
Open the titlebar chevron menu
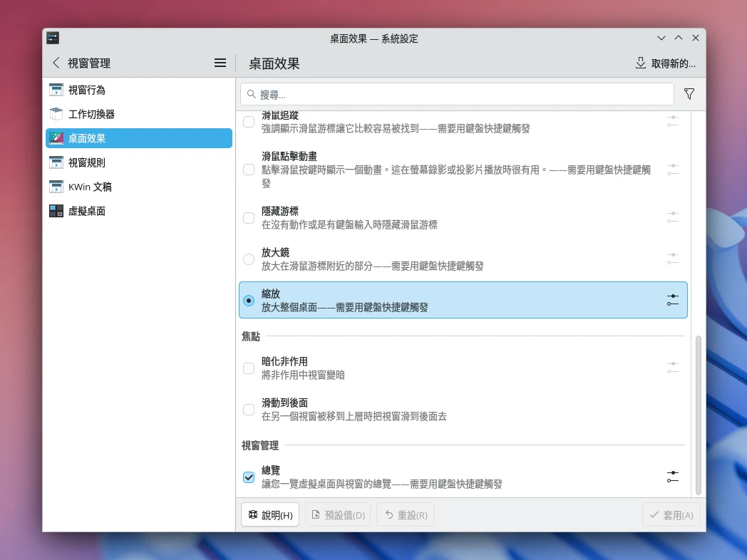(661, 38)
